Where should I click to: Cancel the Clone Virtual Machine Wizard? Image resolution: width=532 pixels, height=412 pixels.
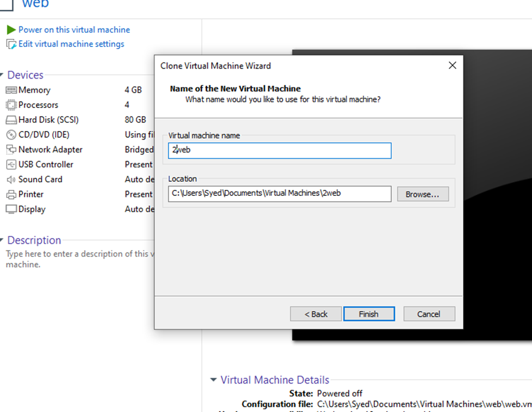pos(429,314)
